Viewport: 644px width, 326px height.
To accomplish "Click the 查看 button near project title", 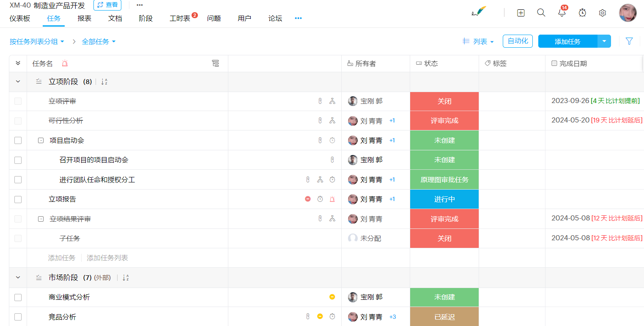I will pyautogui.click(x=107, y=5).
